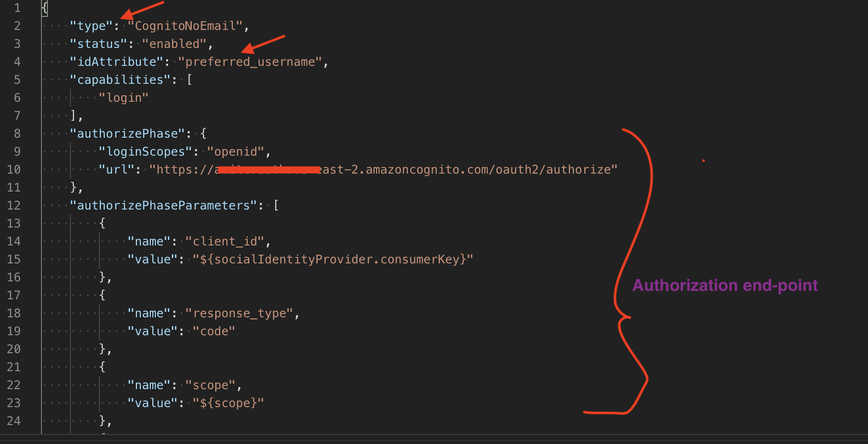Click the "idAttribute" key

pyautogui.click(x=117, y=62)
